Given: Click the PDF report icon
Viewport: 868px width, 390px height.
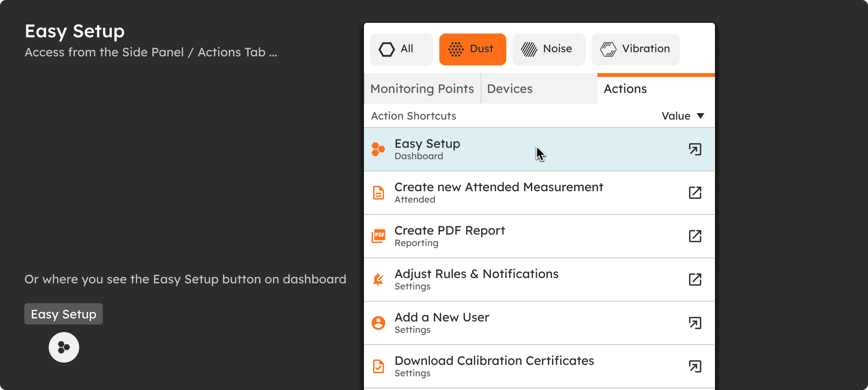Looking at the screenshot, I should coord(378,236).
